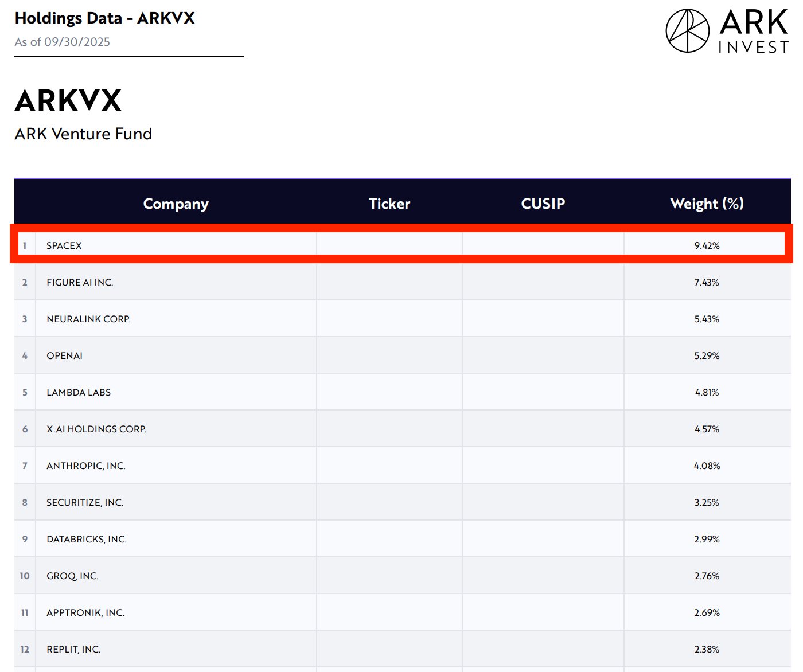The width and height of the screenshot is (803, 672).
Task: Click the 9.42% weight value
Action: tap(707, 245)
